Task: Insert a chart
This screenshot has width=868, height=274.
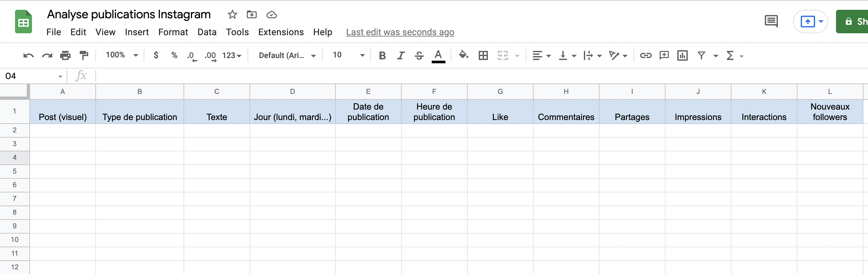Action: click(x=682, y=55)
